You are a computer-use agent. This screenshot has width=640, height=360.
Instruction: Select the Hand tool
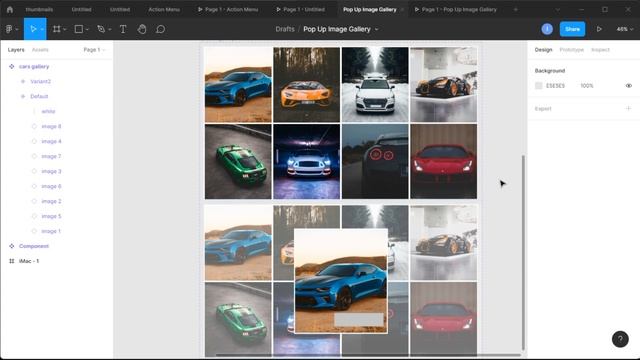click(142, 29)
